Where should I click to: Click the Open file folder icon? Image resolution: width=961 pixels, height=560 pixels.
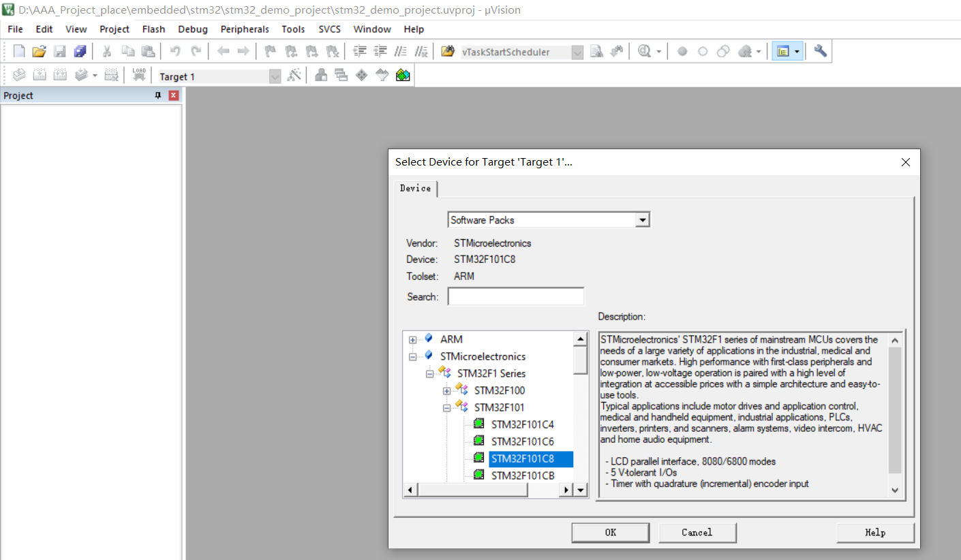coord(39,52)
